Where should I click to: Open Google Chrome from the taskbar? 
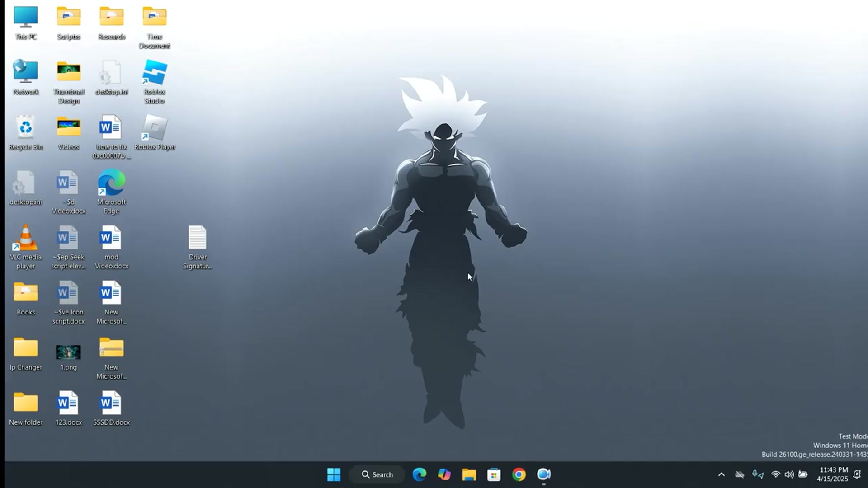(x=519, y=474)
